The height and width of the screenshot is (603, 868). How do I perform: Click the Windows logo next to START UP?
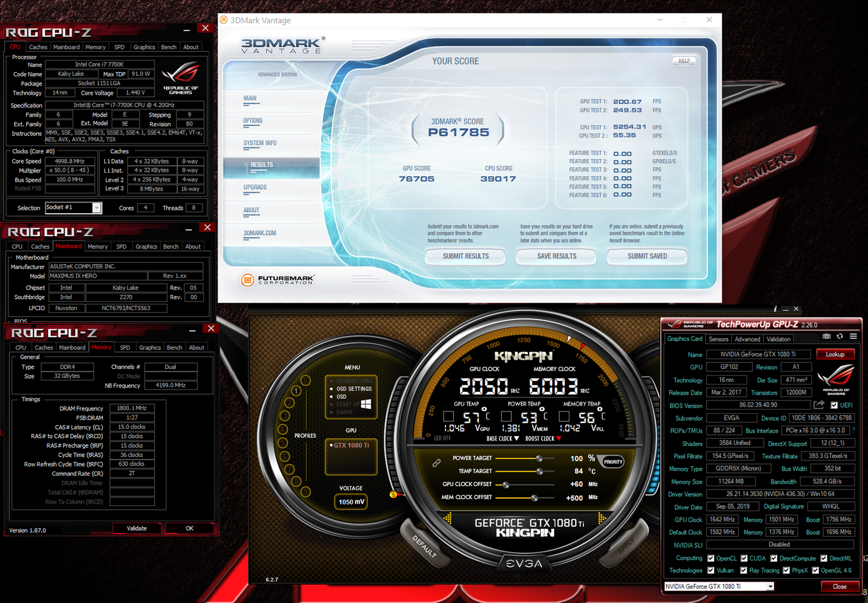click(x=366, y=404)
